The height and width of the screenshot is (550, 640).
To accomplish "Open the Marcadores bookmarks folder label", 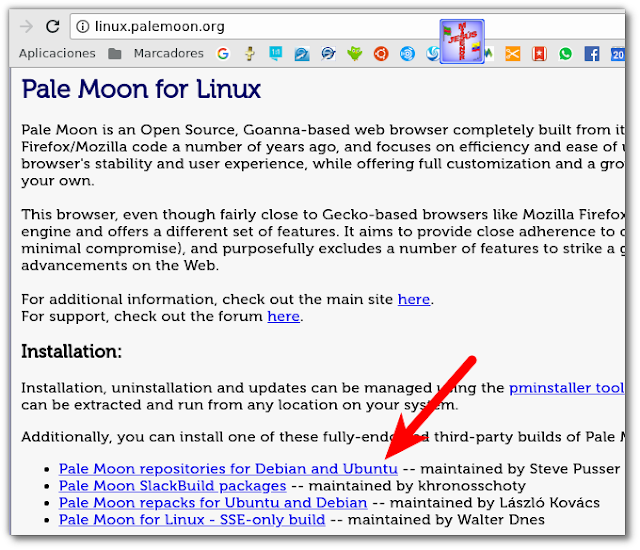I will tap(169, 53).
